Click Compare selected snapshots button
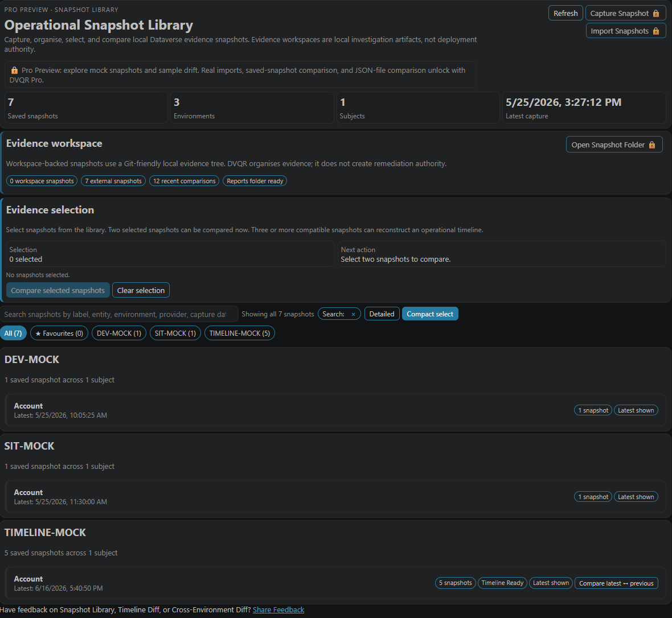The width and height of the screenshot is (672, 618). click(x=58, y=290)
